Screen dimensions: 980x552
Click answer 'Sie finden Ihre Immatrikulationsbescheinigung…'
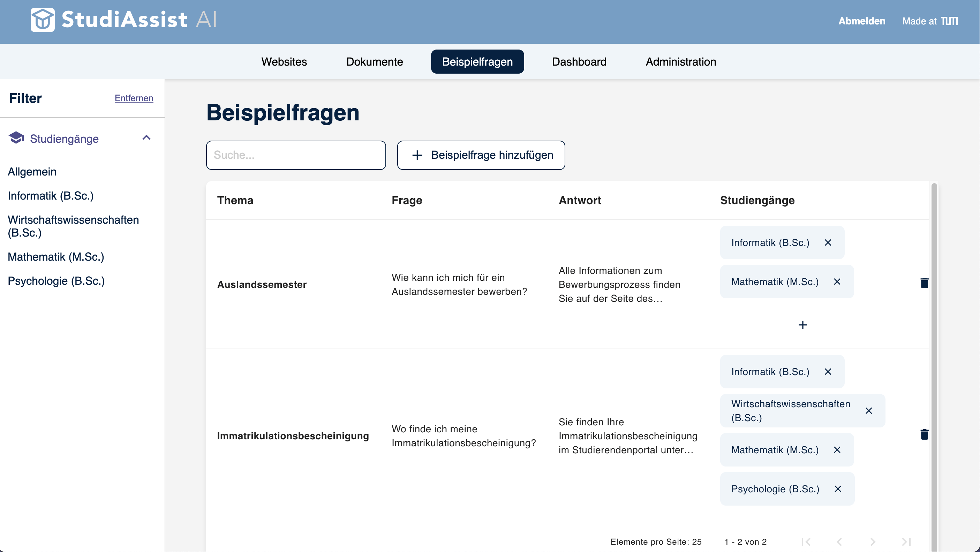(628, 436)
